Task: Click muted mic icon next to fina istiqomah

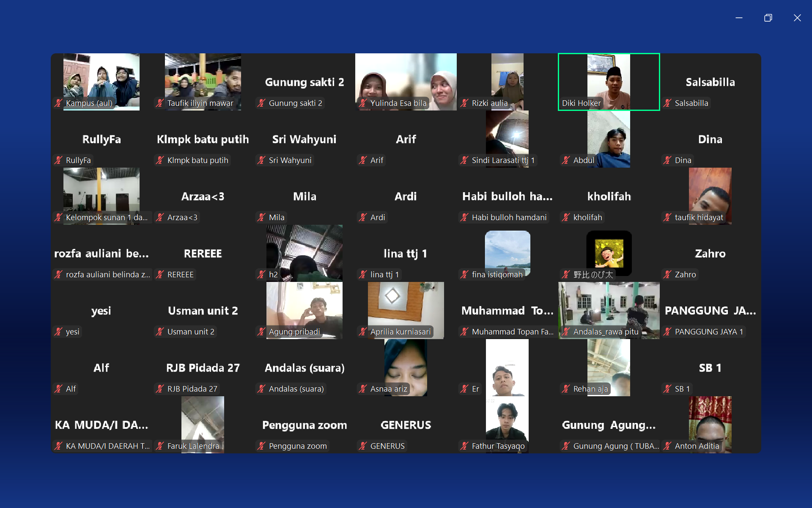Action: (x=464, y=274)
